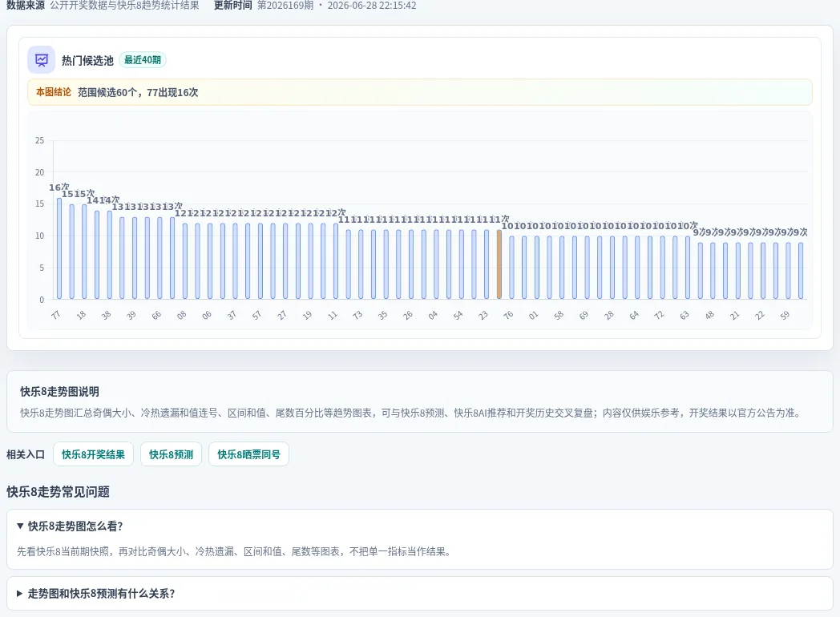Click x-axis label 28
Screen dimensions: 840x617
click(609, 315)
